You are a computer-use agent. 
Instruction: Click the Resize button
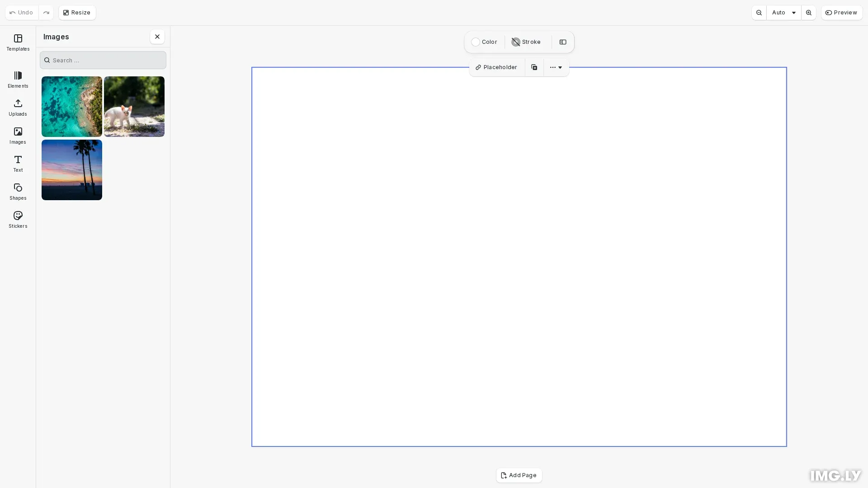tap(77, 12)
